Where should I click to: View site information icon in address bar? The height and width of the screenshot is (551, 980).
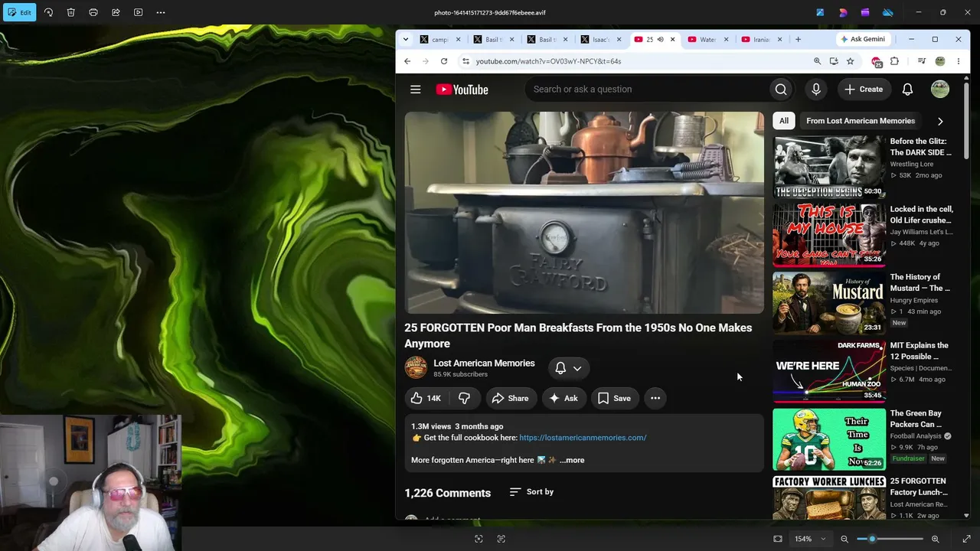465,61
